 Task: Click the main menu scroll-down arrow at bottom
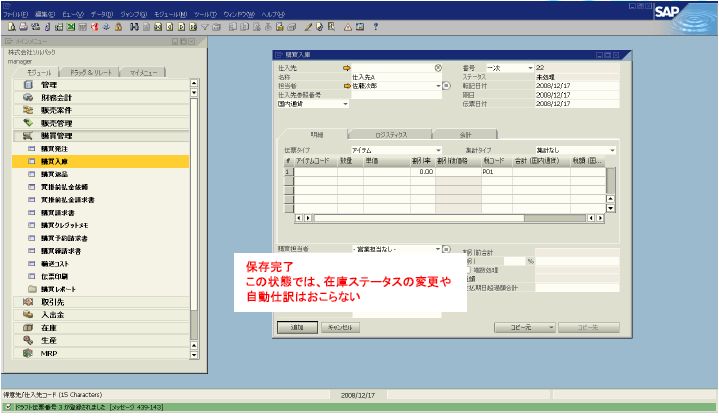[x=194, y=355]
